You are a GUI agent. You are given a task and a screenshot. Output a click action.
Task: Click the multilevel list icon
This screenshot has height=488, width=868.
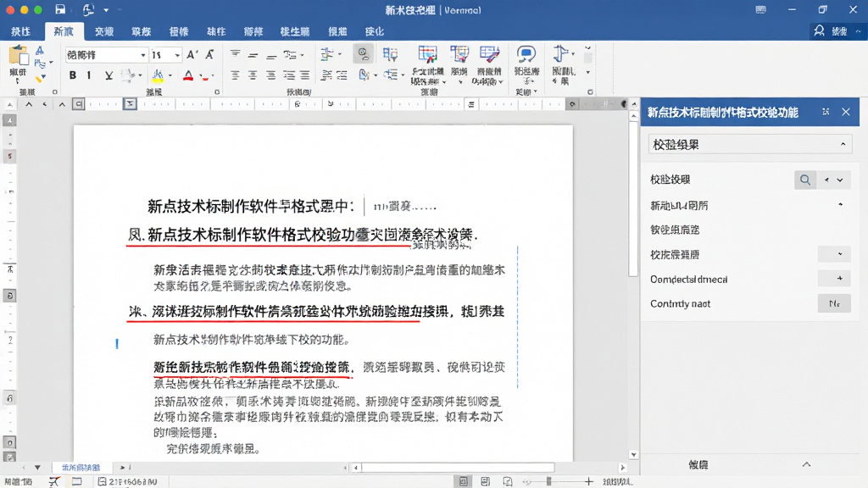[x=290, y=54]
